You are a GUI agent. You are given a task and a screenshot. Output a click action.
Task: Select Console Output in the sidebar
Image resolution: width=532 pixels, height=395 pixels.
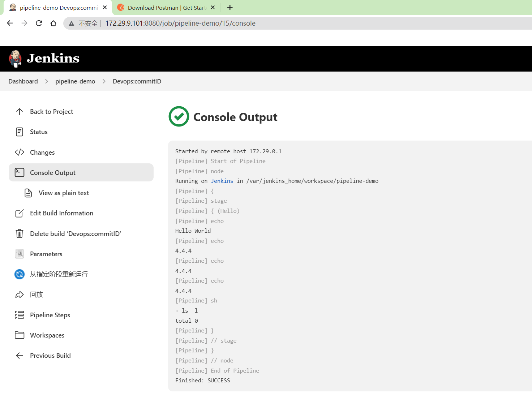point(81,172)
